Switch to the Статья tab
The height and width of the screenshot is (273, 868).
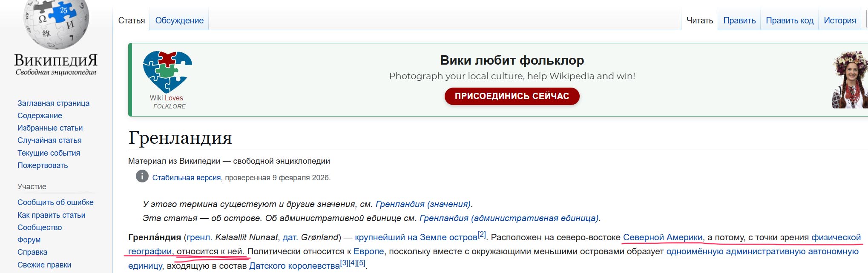click(x=131, y=20)
